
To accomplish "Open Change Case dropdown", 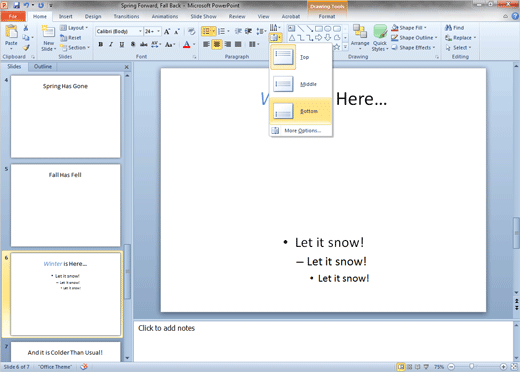I will 170,44.
